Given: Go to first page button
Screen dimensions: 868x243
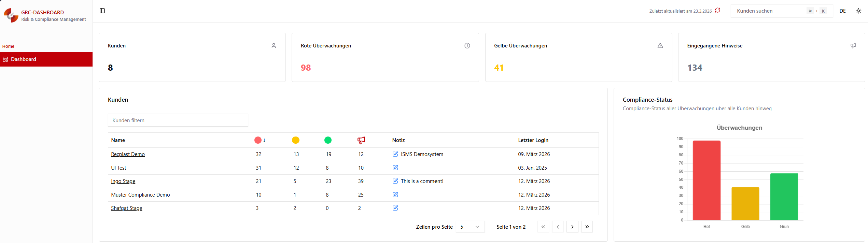Looking at the screenshot, I should click(543, 227).
